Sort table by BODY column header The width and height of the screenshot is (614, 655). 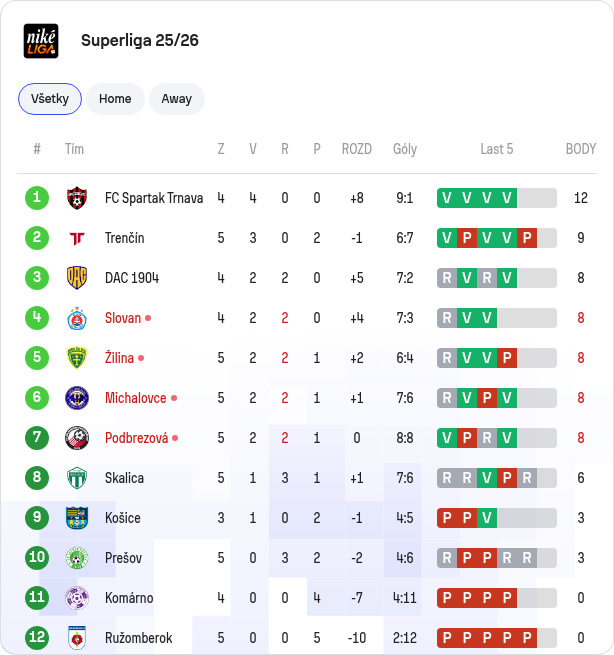(x=581, y=149)
